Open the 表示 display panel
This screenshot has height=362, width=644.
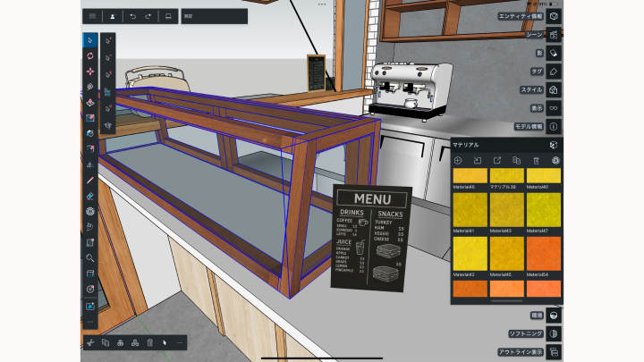point(554,108)
